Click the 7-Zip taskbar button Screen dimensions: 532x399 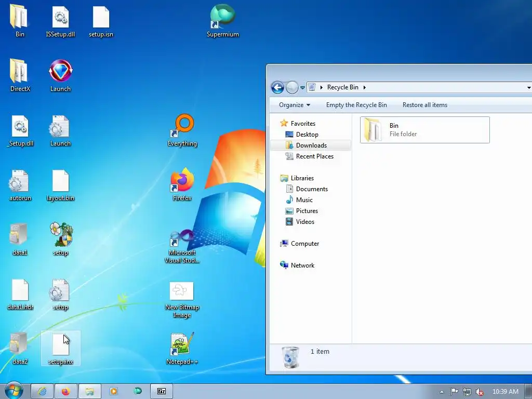click(162, 392)
